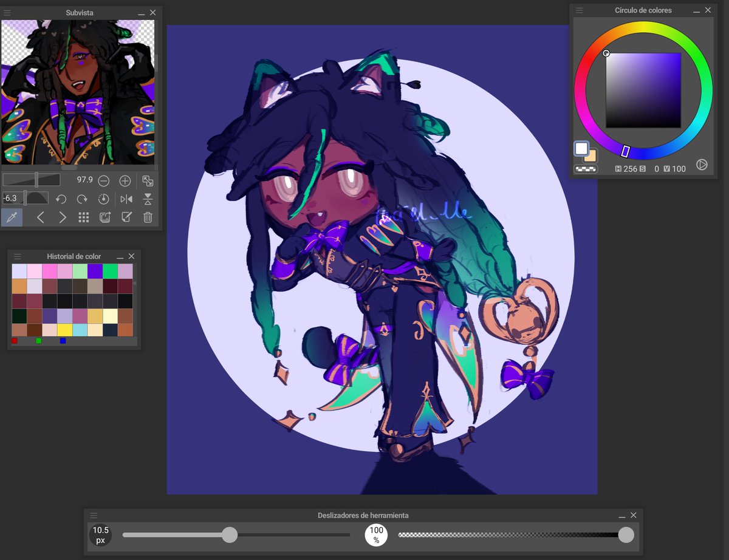Flip Subvista image vertically
Image resolution: width=729 pixels, height=560 pixels.
(x=148, y=199)
